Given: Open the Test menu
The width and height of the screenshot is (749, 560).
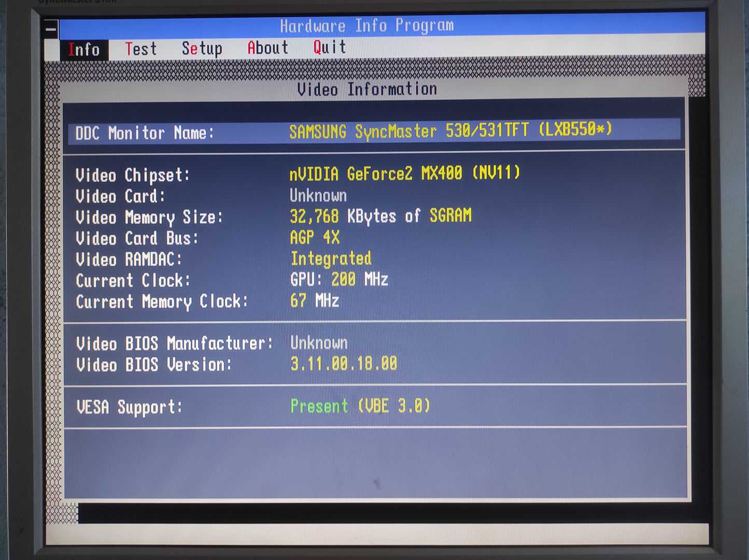Looking at the screenshot, I should [140, 49].
